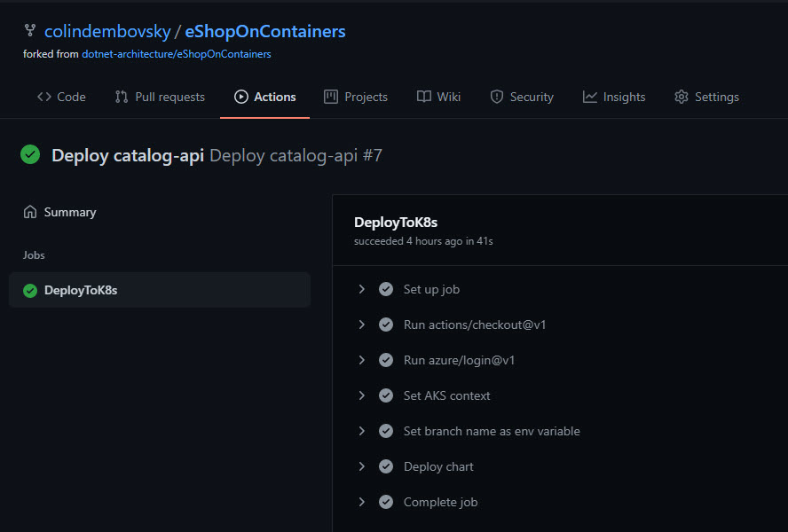
Task: Click the 'forked from' text
Action: coord(51,54)
